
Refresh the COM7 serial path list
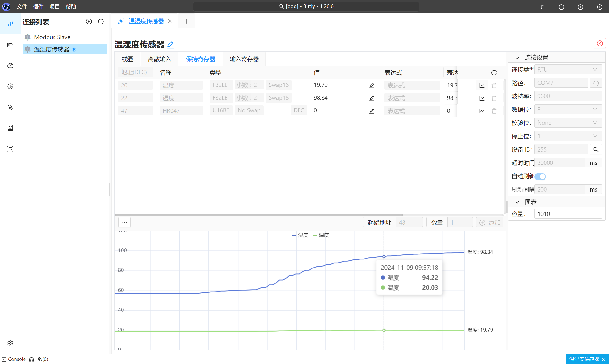click(x=596, y=83)
